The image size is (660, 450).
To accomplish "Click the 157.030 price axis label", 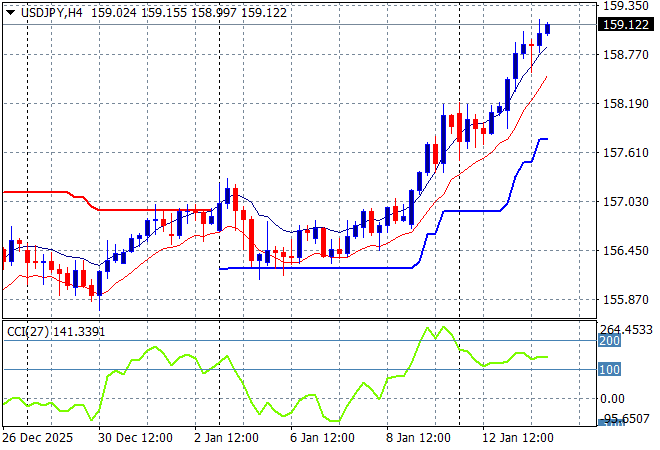I will pyautogui.click(x=627, y=201).
